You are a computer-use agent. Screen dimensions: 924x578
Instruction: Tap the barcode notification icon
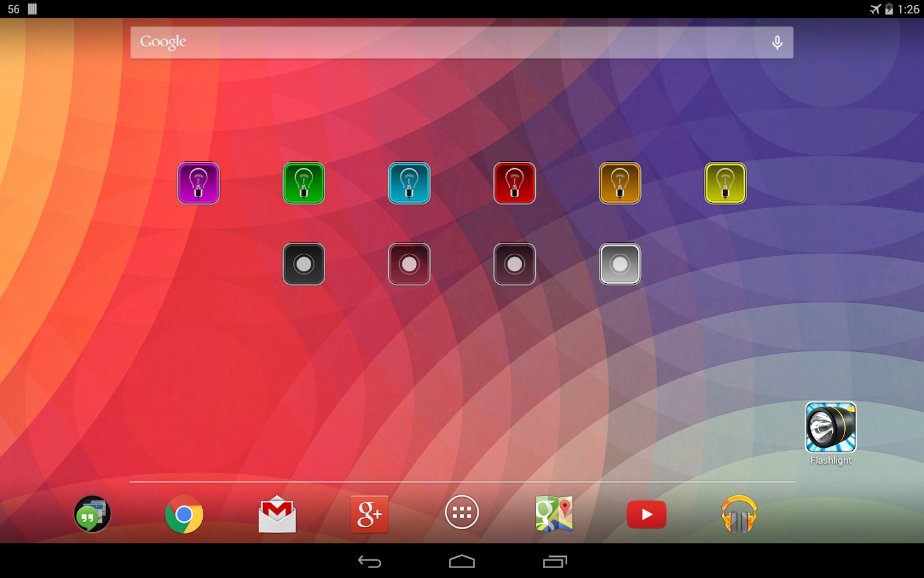[x=33, y=9]
